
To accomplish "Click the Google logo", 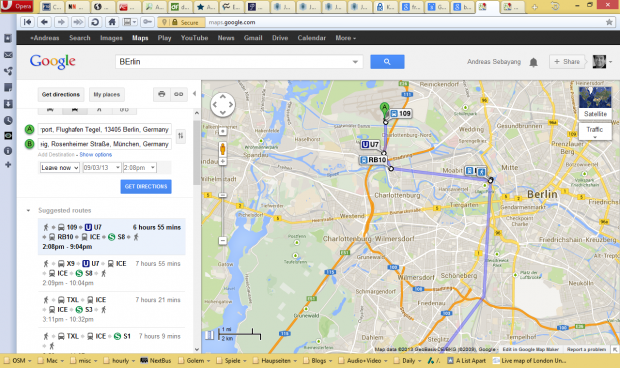I will click(53, 62).
